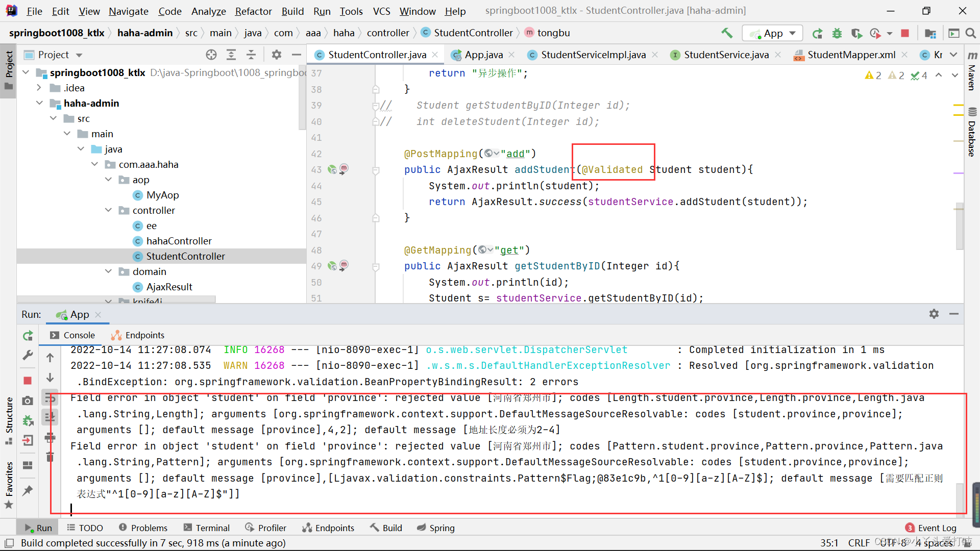
Task: Toggle soft-wrap in the console
Action: tap(50, 398)
